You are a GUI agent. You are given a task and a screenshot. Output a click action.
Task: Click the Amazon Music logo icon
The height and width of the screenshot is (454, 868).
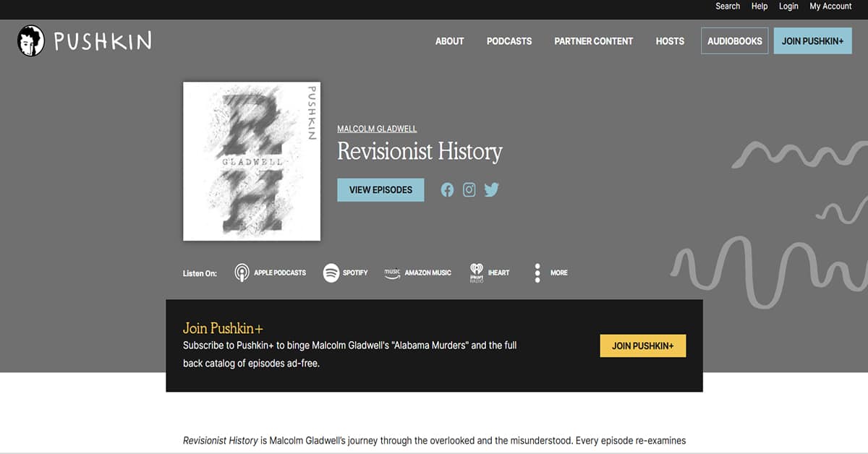tap(392, 273)
